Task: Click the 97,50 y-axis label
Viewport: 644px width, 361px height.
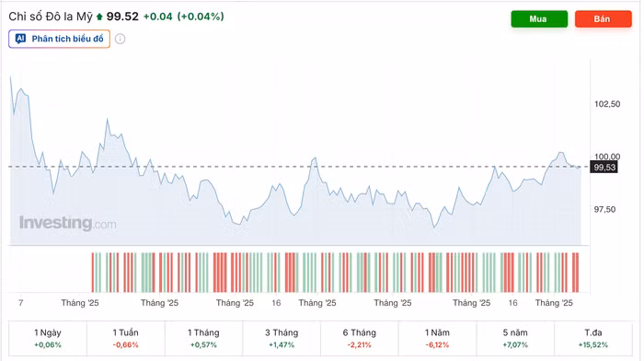Action: pos(604,209)
